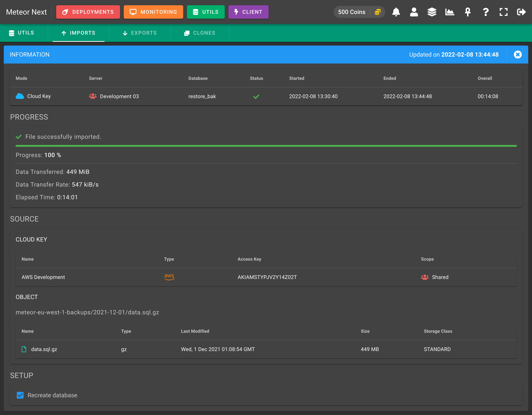Open notifications bell icon
The image size is (532, 415).
396,12
